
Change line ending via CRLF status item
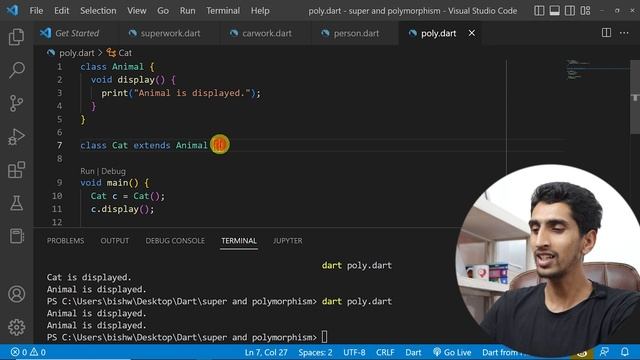(x=385, y=352)
